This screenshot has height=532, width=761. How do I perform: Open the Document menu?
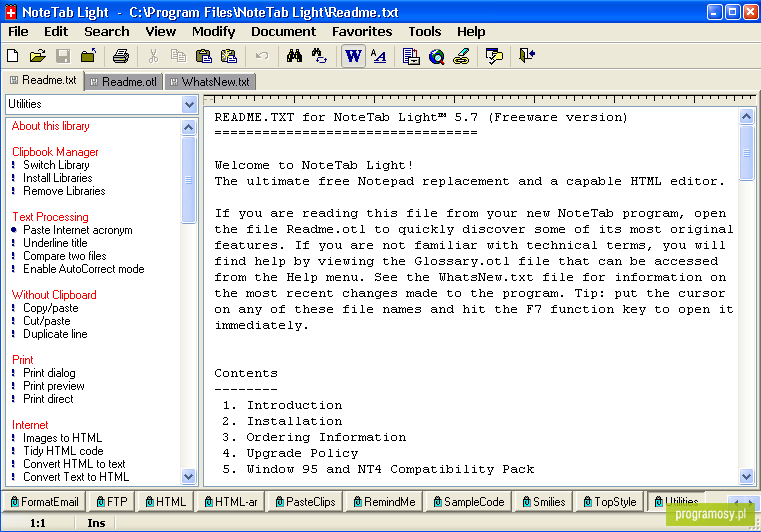[283, 32]
